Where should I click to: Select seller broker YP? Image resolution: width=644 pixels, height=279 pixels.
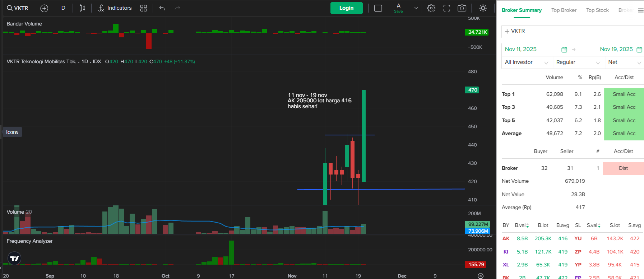(578, 265)
